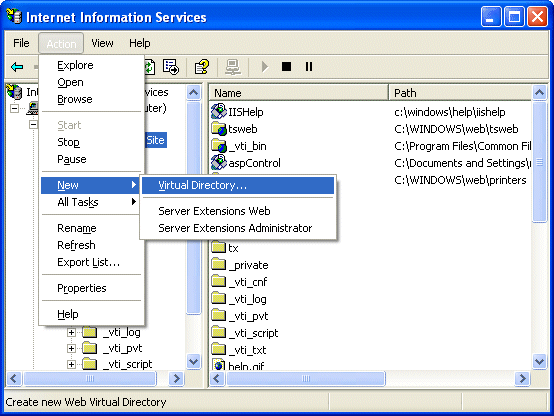Viewport: 554px width, 416px height.
Task: Click the _vti_script folder icon in right list
Action: pos(218,332)
